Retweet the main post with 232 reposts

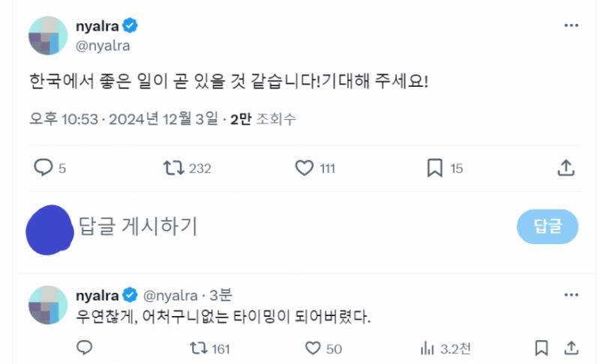[x=174, y=168]
